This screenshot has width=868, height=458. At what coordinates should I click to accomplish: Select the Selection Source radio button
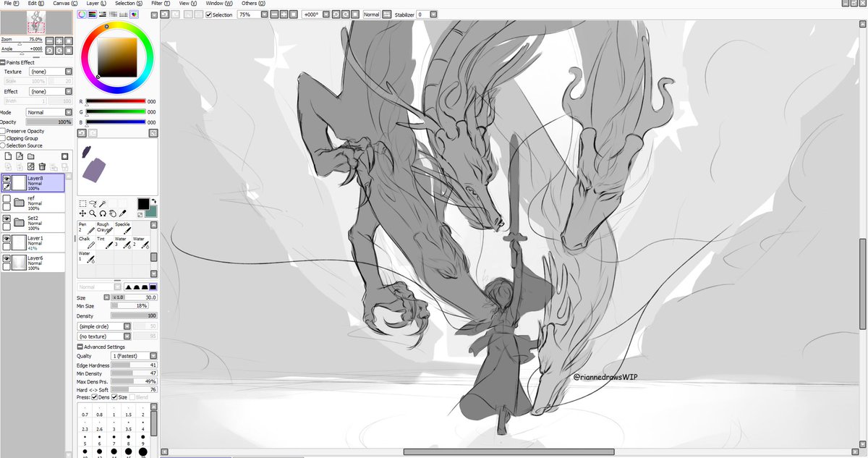pos(3,145)
